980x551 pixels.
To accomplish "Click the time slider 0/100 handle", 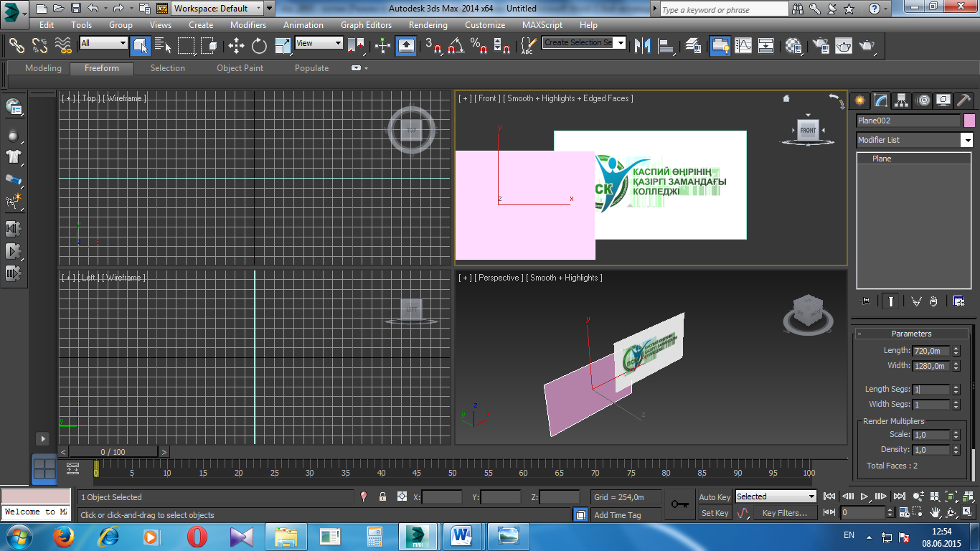I will coord(113,452).
